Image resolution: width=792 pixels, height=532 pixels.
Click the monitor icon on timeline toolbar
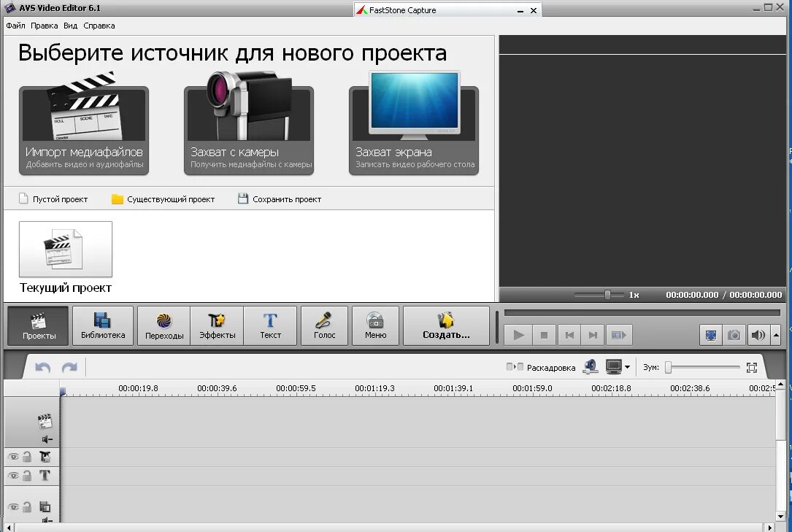click(614, 367)
